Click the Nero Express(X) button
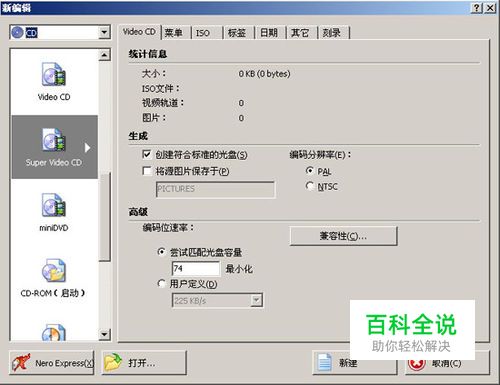Viewport: 500px width, 385px height. 52,363
